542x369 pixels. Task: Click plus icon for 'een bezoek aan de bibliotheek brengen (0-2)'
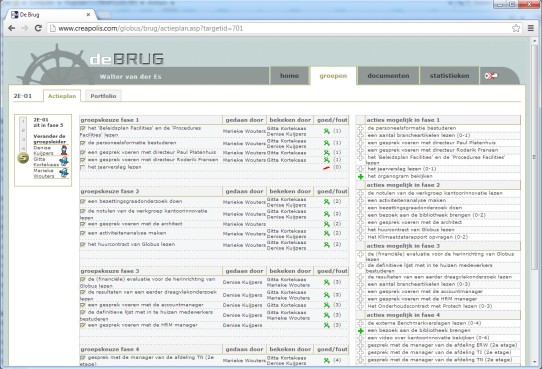pyautogui.click(x=361, y=215)
